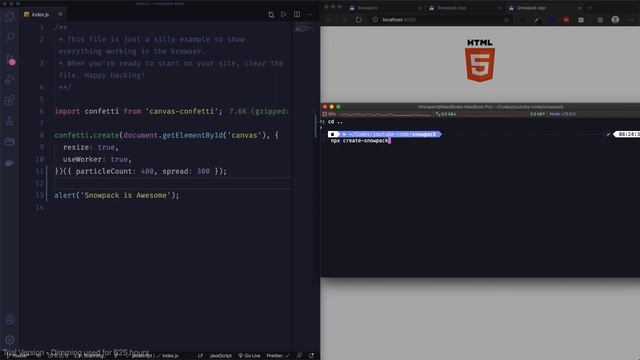Open the Accounts icon in VS Code
Screen dimensions: 640x360
(10, 320)
